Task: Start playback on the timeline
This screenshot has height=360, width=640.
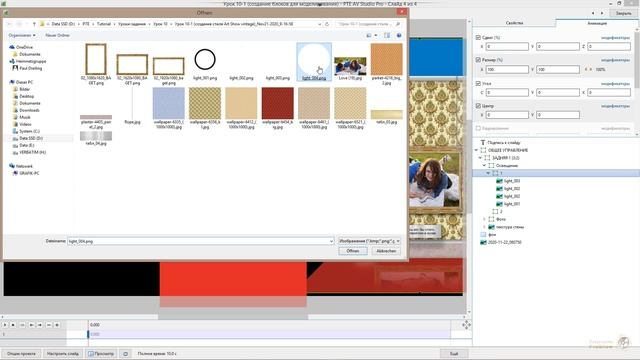Action: (5, 325)
